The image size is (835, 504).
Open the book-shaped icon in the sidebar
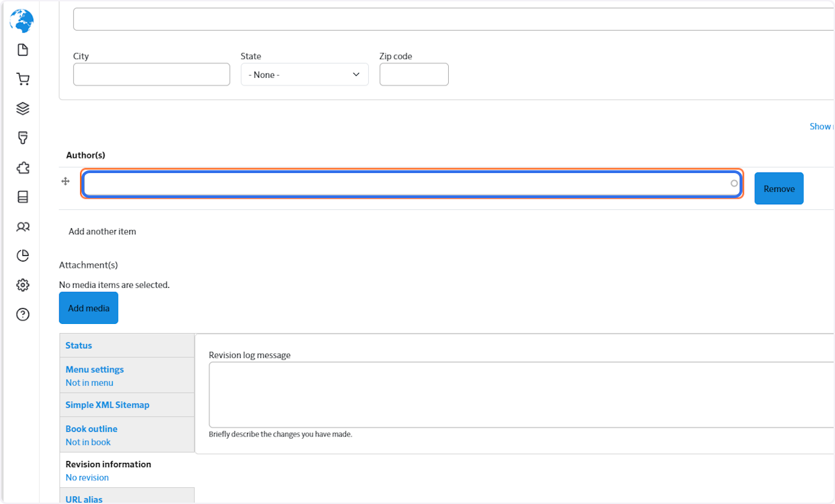(x=23, y=197)
